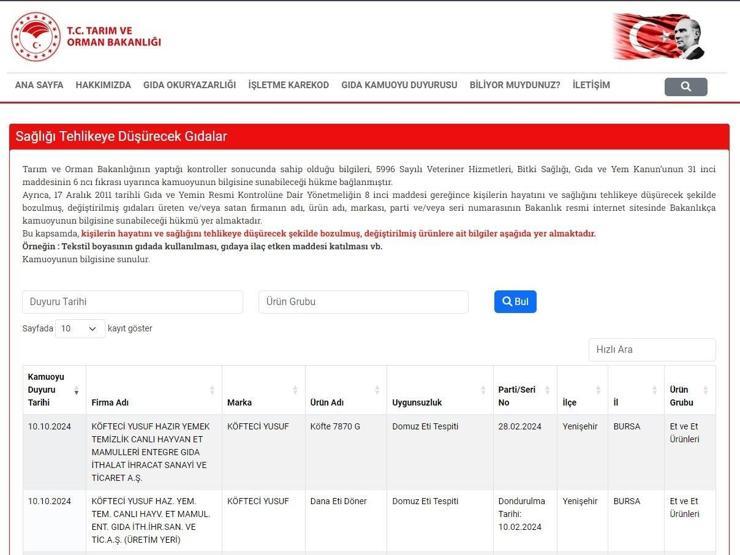Click the Kamuoyu Duyuru Tarihi header text
This screenshot has height=555, width=740.
click(46, 390)
